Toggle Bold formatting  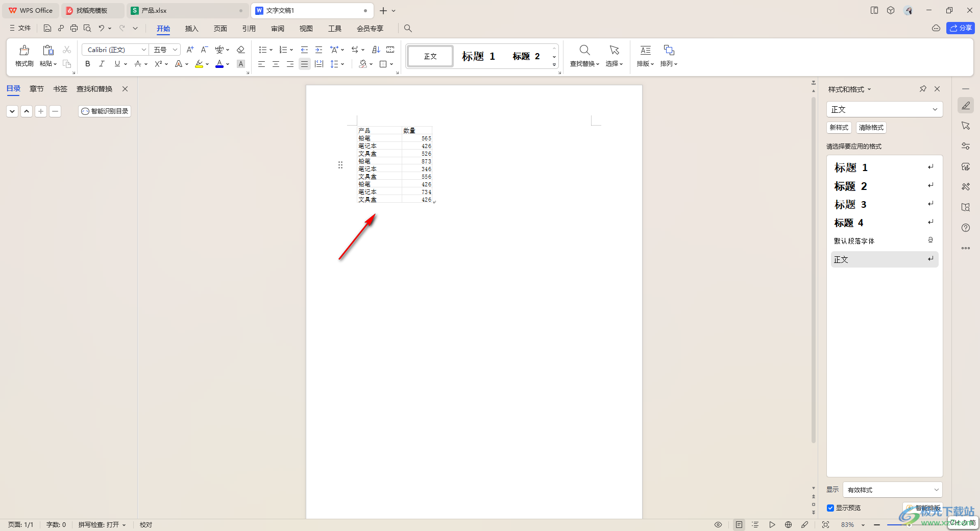click(88, 64)
